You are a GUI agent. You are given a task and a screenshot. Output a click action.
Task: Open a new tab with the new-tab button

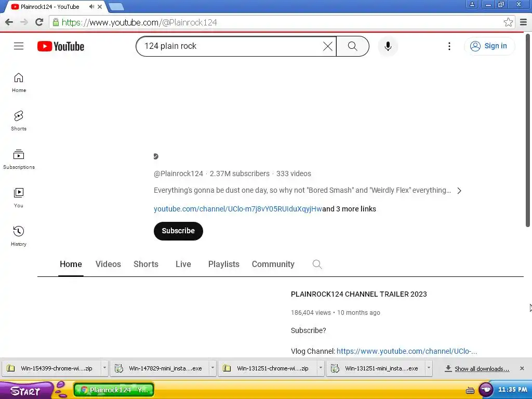(116, 7)
